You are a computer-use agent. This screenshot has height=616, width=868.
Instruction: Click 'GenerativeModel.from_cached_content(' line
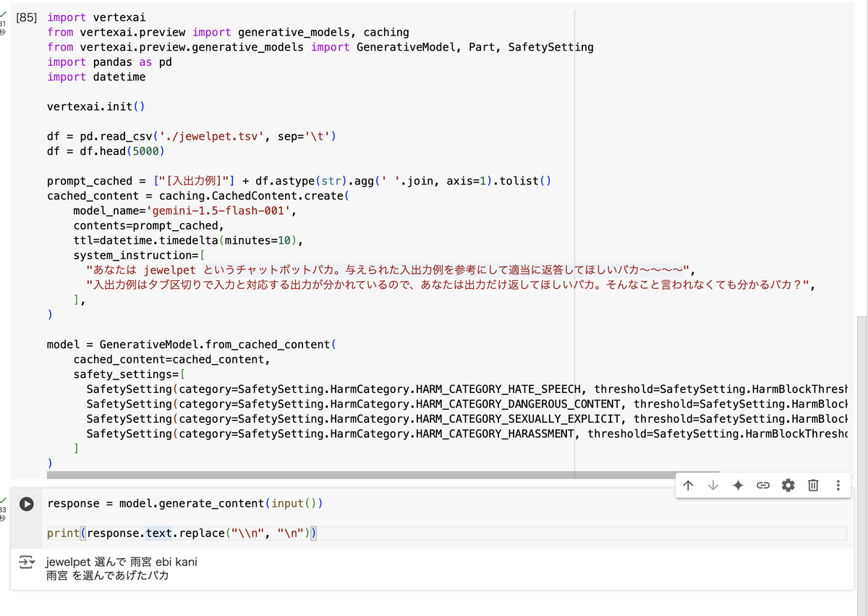click(x=192, y=345)
